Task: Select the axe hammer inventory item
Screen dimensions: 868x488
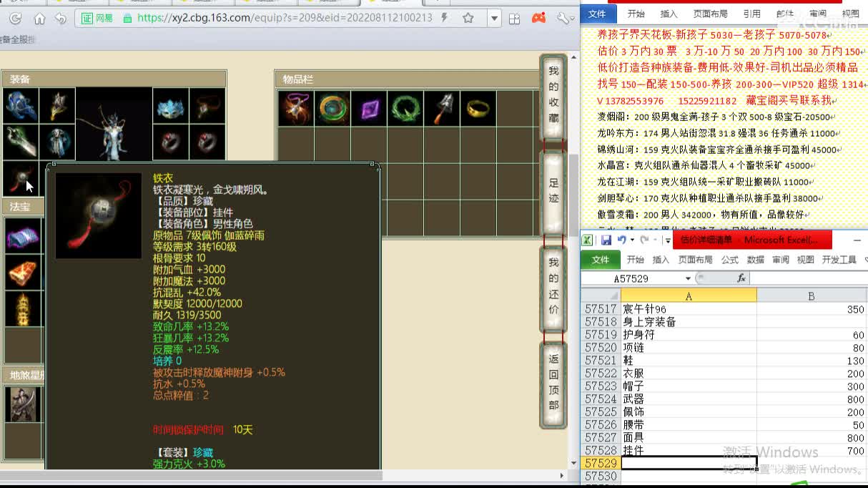Action: [442, 108]
